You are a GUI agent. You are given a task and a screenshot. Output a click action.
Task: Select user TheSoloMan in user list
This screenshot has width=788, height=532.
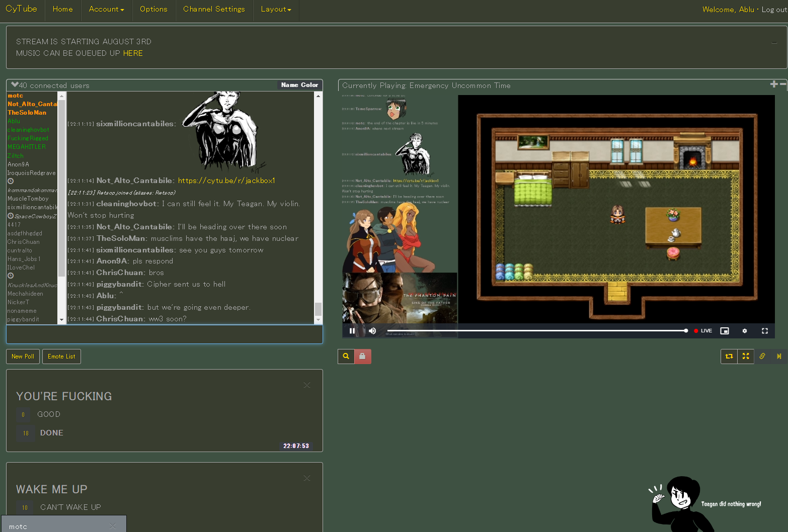click(x=27, y=113)
